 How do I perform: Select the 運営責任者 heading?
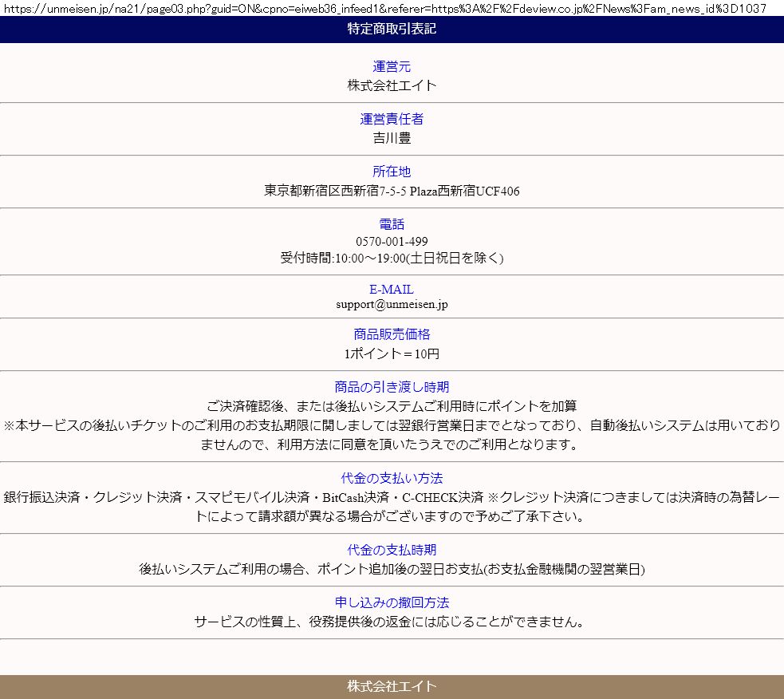click(x=392, y=120)
